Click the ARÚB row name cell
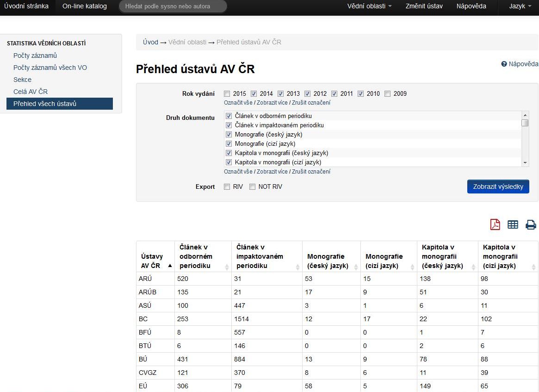 [155, 292]
